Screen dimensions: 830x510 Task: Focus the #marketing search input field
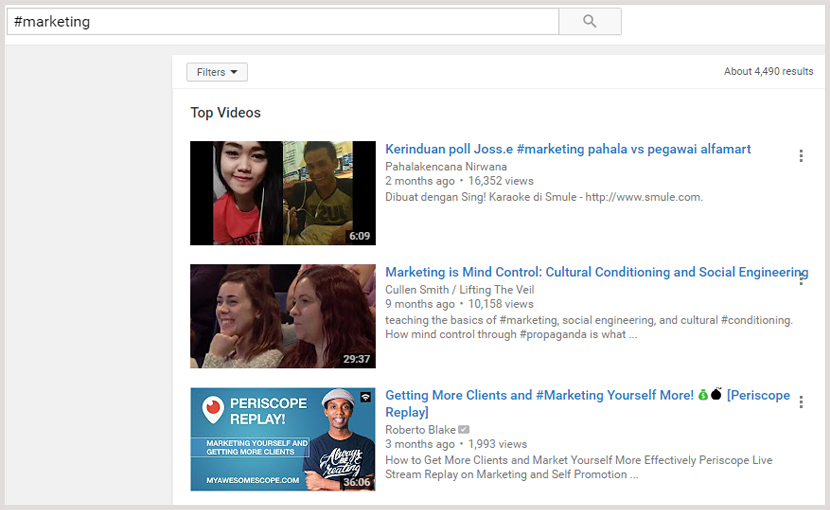coord(282,21)
